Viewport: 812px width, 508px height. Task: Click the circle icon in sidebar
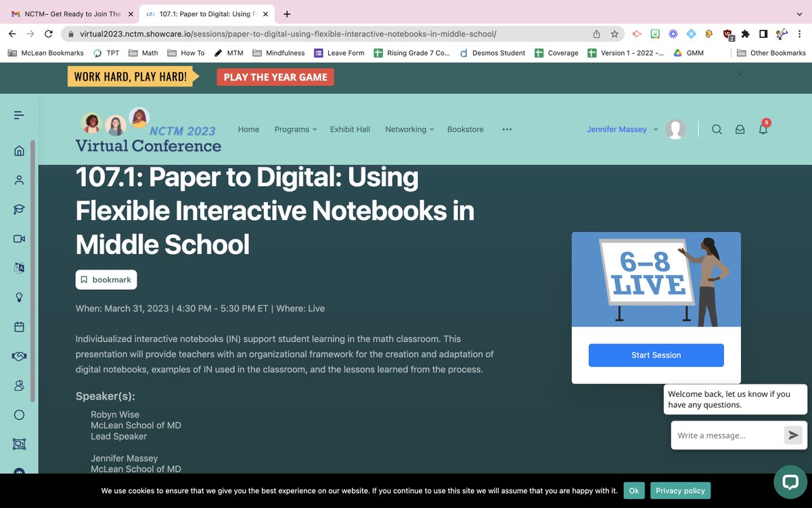click(x=19, y=415)
